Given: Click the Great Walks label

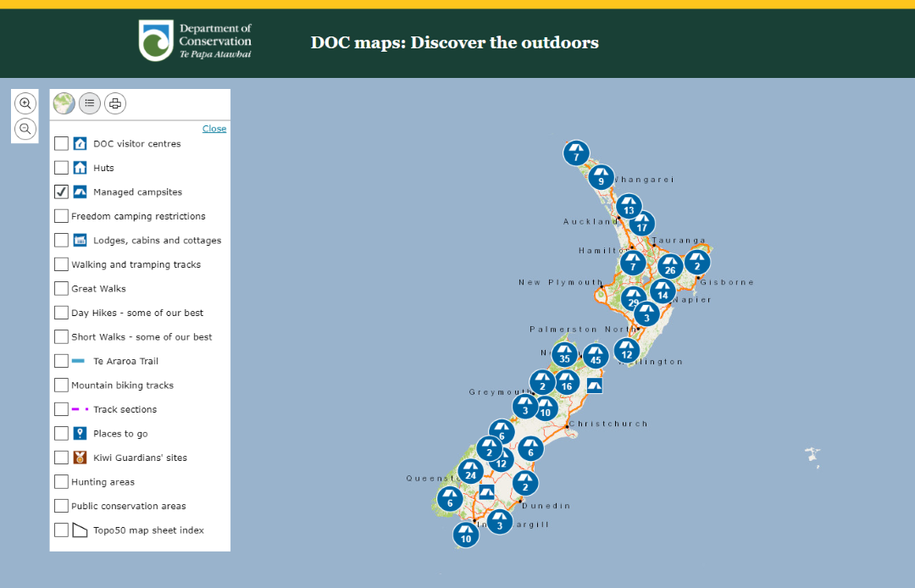Looking at the screenshot, I should click(98, 289).
